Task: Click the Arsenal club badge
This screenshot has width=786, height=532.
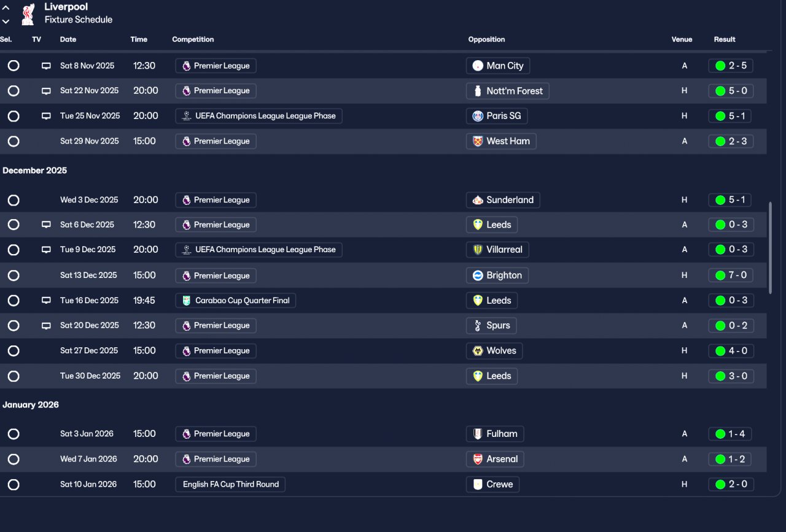Action: (x=478, y=459)
